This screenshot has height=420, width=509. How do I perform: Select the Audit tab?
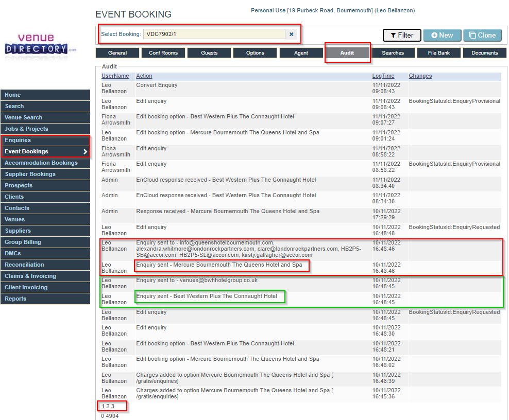point(347,53)
